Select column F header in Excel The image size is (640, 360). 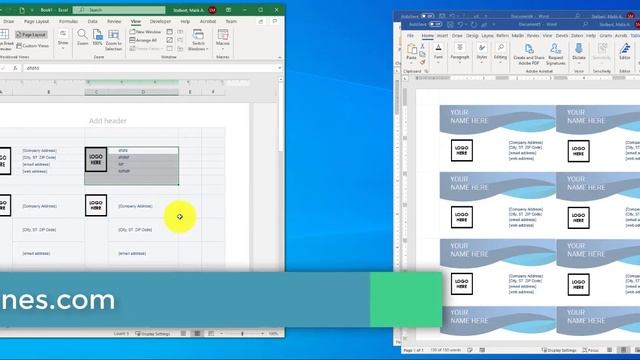click(213, 92)
